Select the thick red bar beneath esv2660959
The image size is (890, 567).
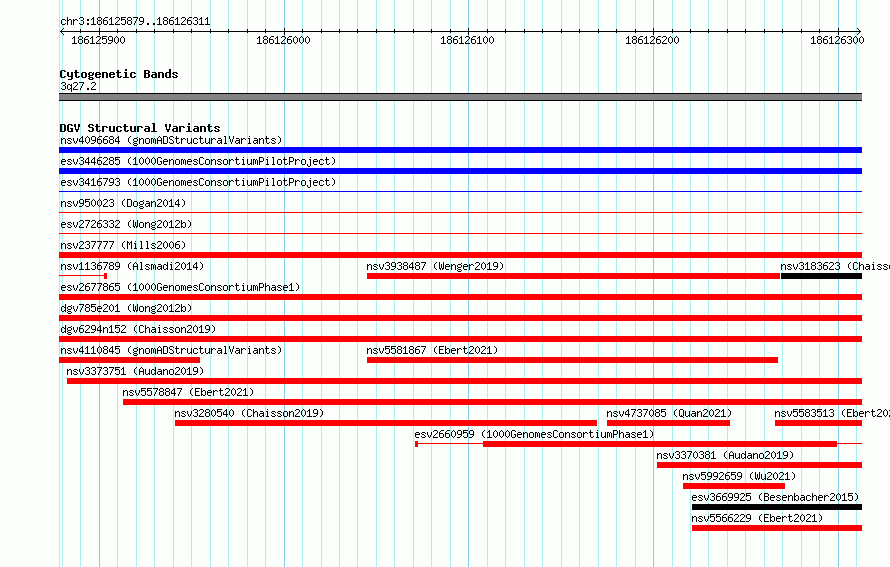[x=660, y=444]
